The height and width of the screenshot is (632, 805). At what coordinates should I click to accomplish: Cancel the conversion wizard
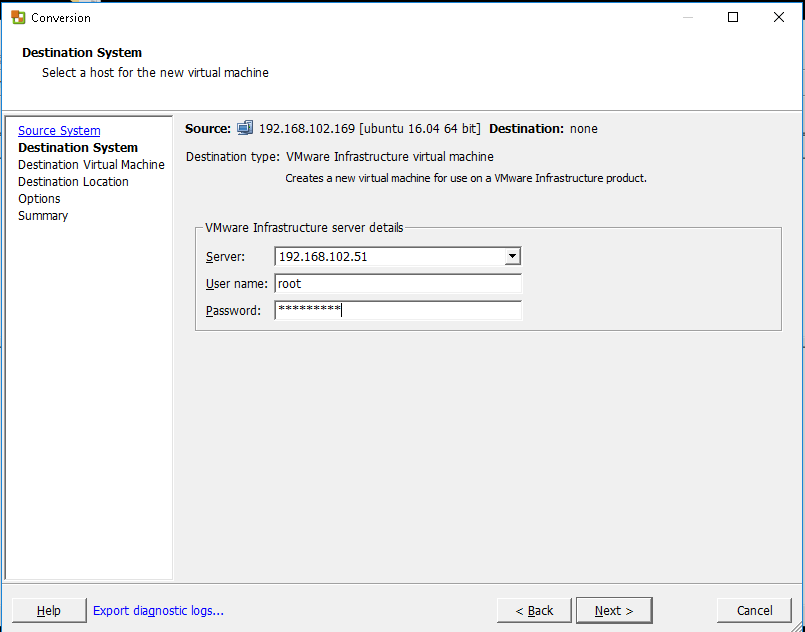(x=754, y=610)
